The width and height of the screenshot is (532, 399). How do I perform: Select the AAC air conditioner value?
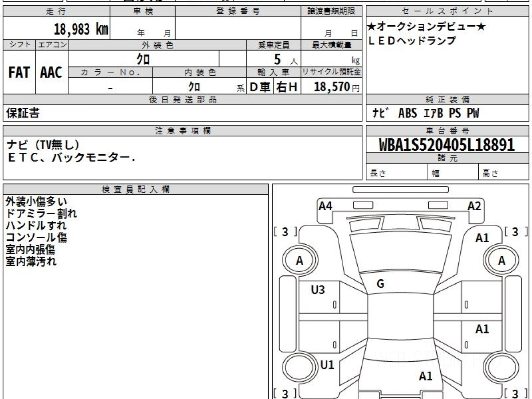coord(51,73)
